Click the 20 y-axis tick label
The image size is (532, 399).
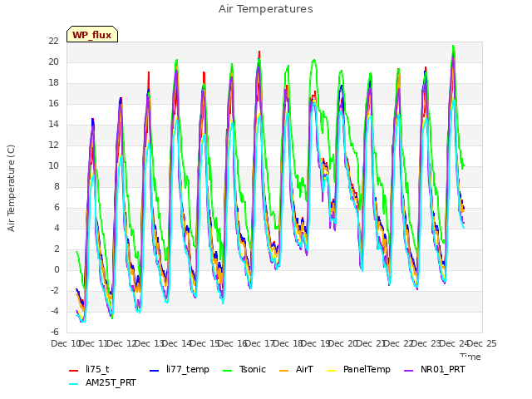point(53,62)
